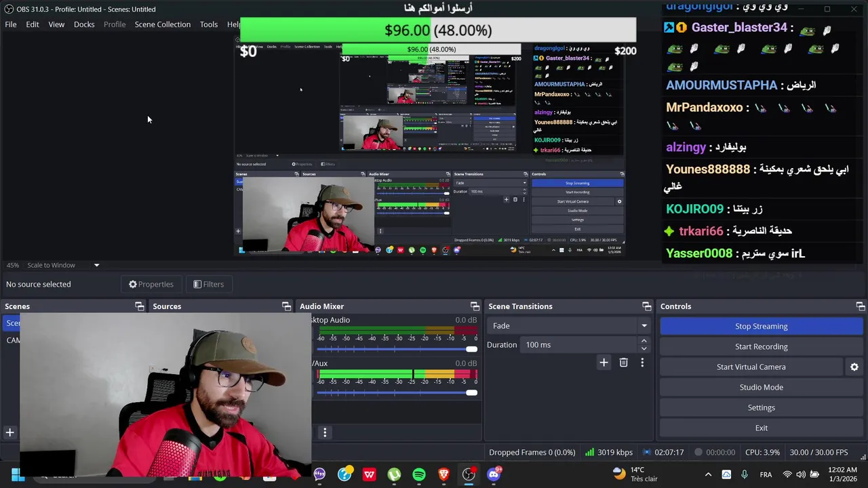Click the microphone tray icon
The image size is (868, 488).
pyautogui.click(x=745, y=474)
